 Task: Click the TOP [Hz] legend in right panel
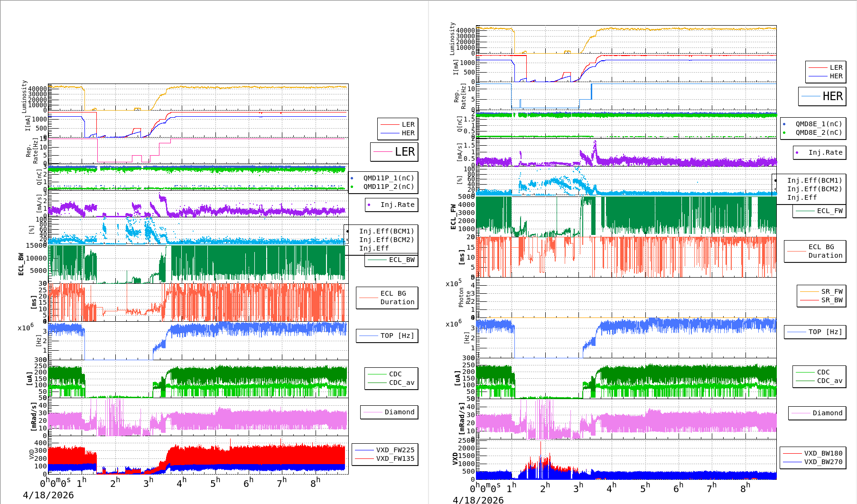point(815,332)
